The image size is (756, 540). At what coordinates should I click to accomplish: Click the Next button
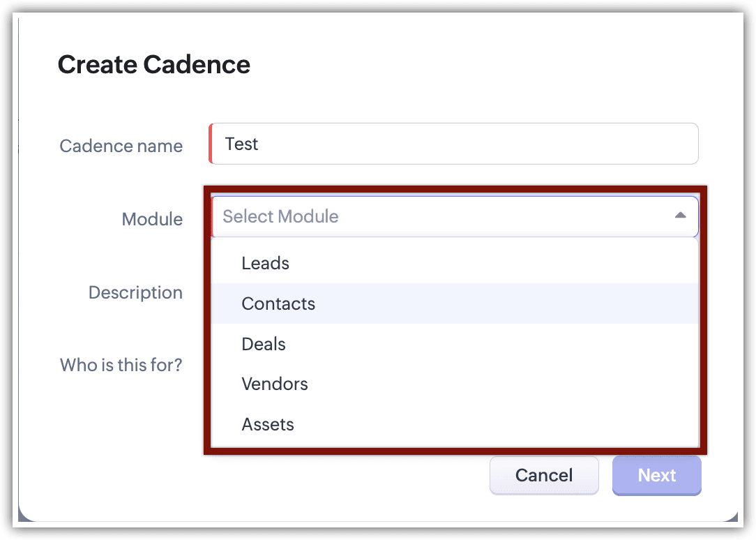[656, 475]
